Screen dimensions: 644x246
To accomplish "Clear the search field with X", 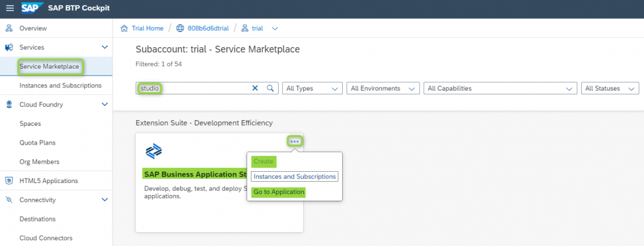I will pyautogui.click(x=255, y=88).
